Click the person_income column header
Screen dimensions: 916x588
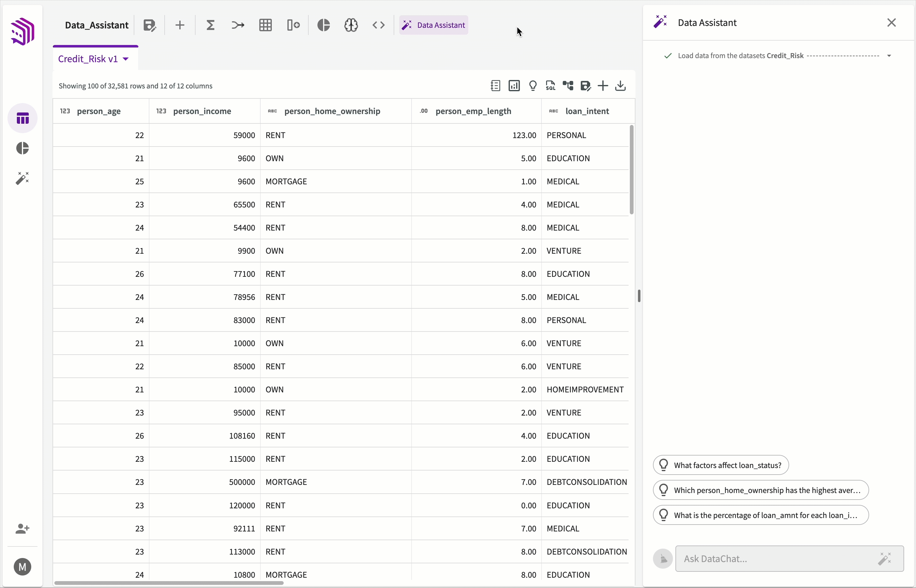pyautogui.click(x=205, y=111)
